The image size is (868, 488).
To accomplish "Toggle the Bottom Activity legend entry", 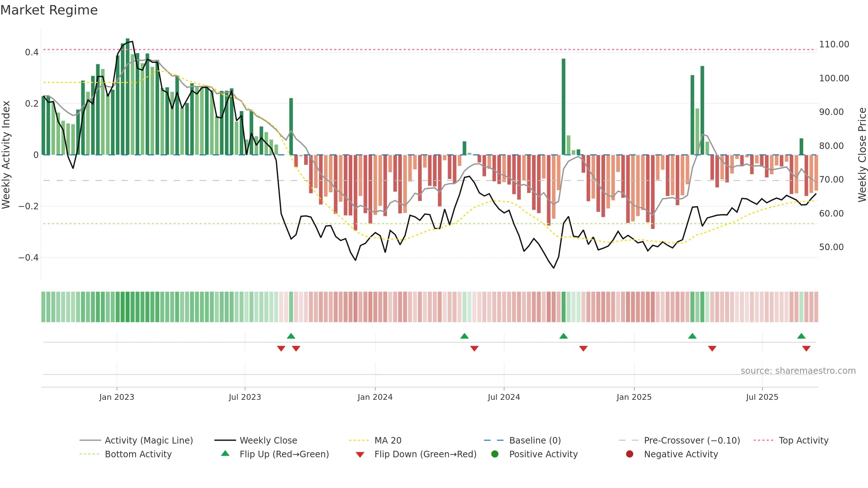I will [x=125, y=454].
